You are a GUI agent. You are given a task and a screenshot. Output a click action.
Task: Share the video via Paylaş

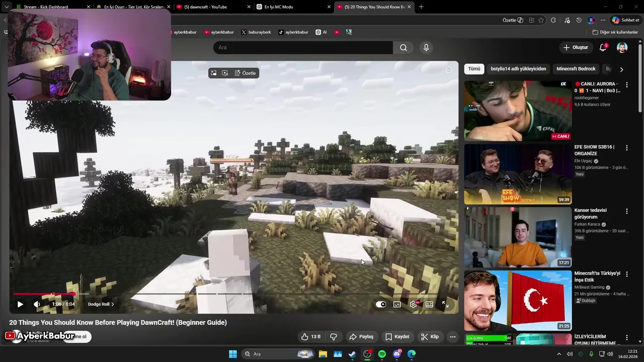pos(361,337)
